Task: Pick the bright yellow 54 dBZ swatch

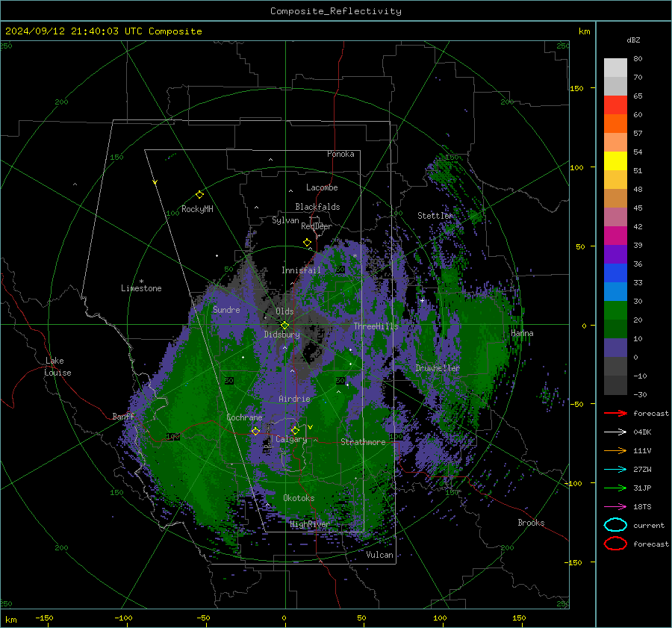Action: 615,161
